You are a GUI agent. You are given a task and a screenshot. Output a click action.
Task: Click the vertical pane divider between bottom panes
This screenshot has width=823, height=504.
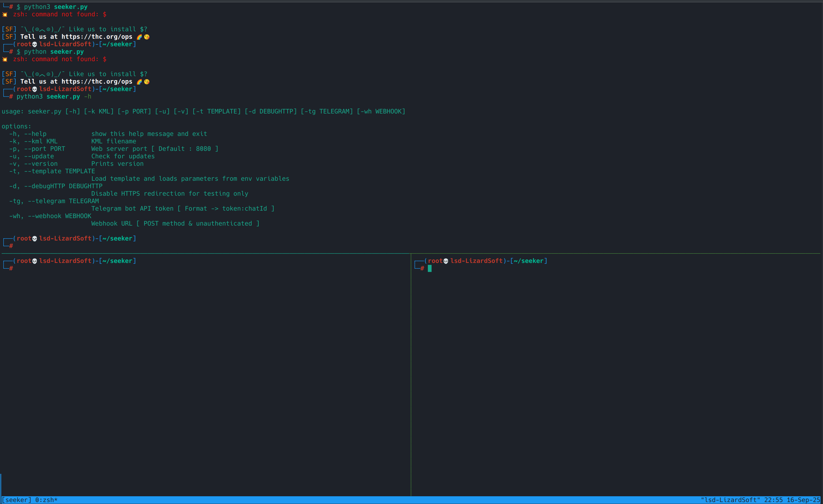click(411, 367)
